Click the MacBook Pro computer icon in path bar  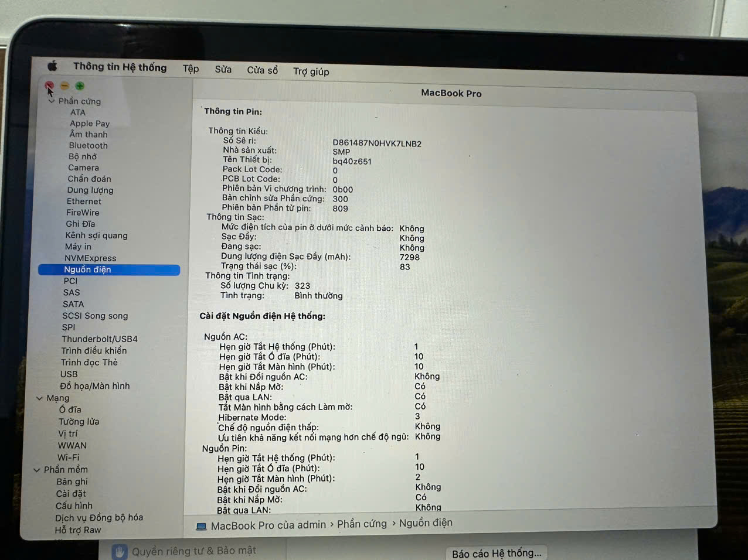click(201, 526)
